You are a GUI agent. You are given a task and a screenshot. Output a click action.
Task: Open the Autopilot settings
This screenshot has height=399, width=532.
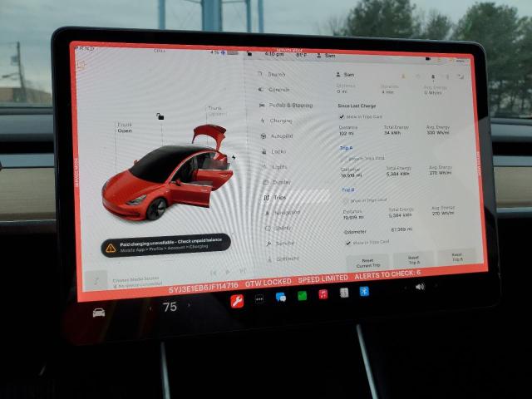[x=277, y=136]
